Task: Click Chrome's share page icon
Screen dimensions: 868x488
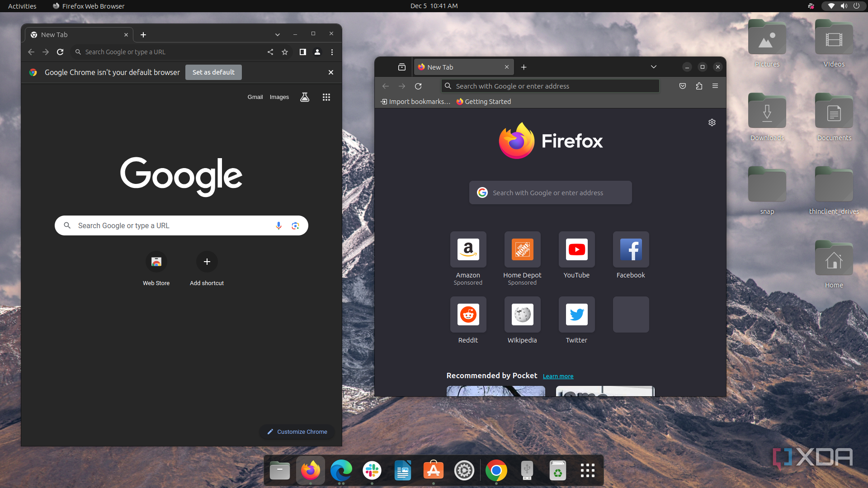Action: coord(270,52)
